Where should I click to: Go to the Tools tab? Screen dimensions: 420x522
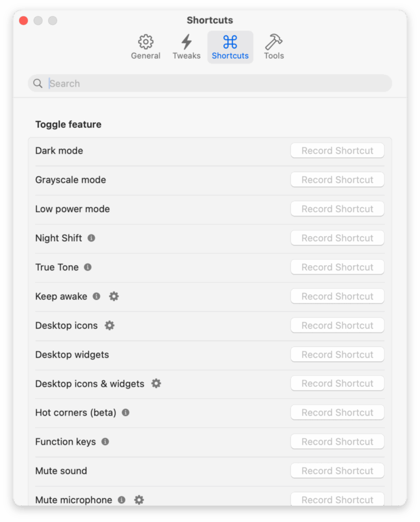point(274,47)
